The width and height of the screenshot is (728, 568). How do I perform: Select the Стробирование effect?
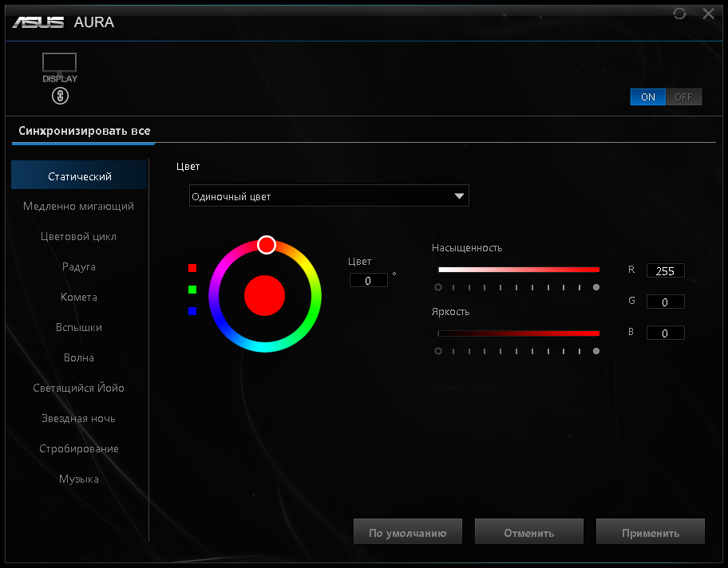(x=79, y=449)
